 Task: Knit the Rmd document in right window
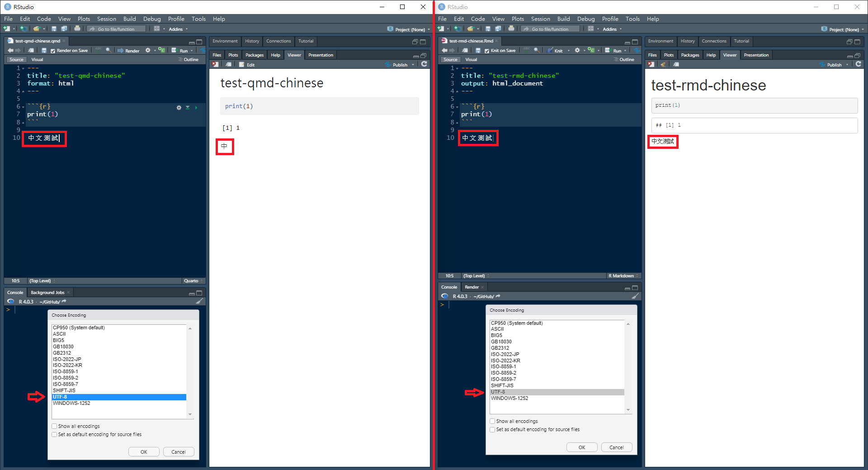point(555,51)
